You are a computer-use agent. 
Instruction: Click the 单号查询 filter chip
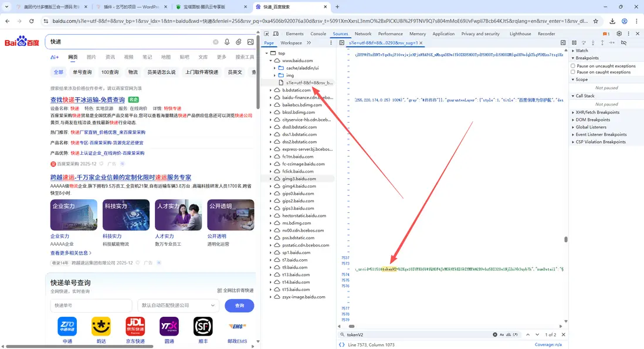82,72
